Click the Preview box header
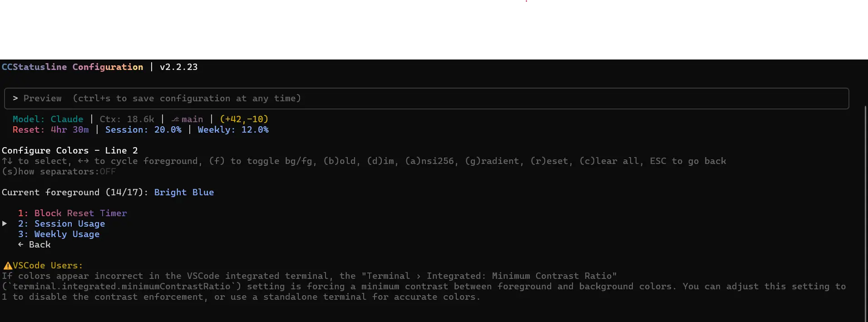The height and width of the screenshot is (322, 868). 426,99
